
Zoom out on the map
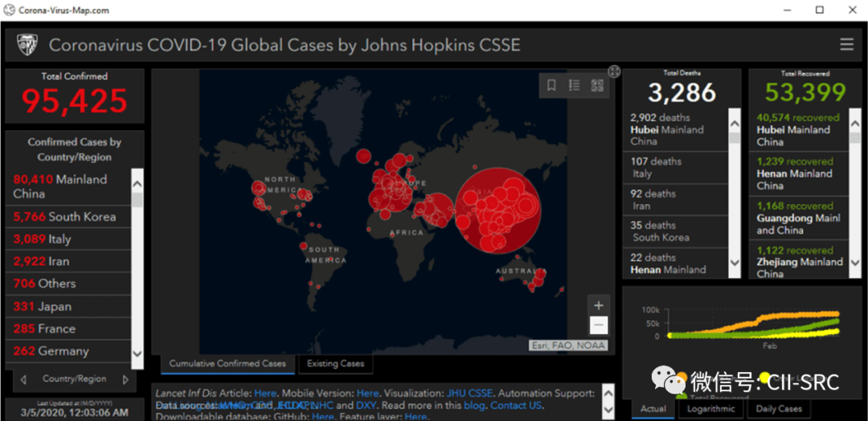[x=599, y=325]
